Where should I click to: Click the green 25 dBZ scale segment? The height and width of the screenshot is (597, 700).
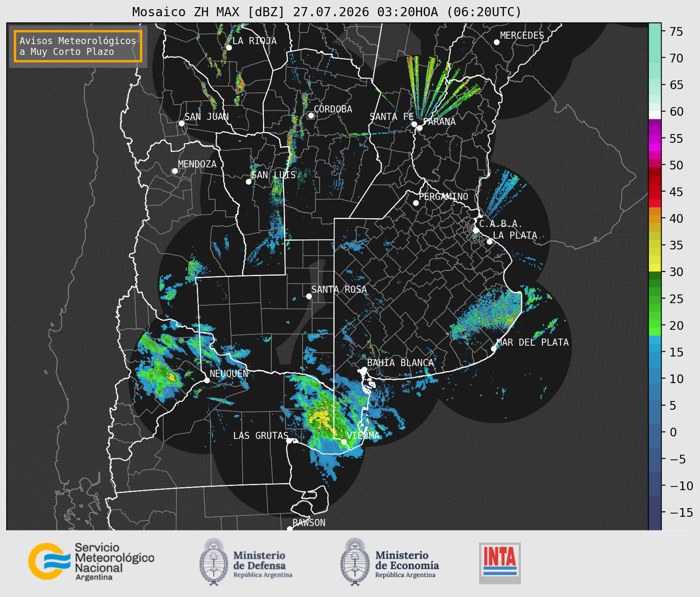tap(654, 299)
